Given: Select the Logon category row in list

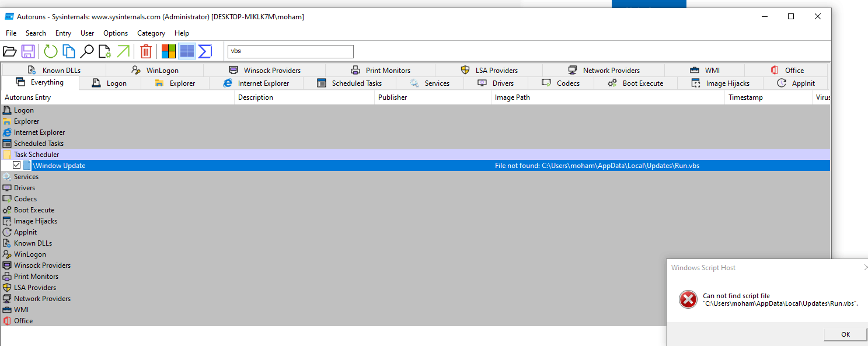Looking at the screenshot, I should pyautogui.click(x=415, y=110).
